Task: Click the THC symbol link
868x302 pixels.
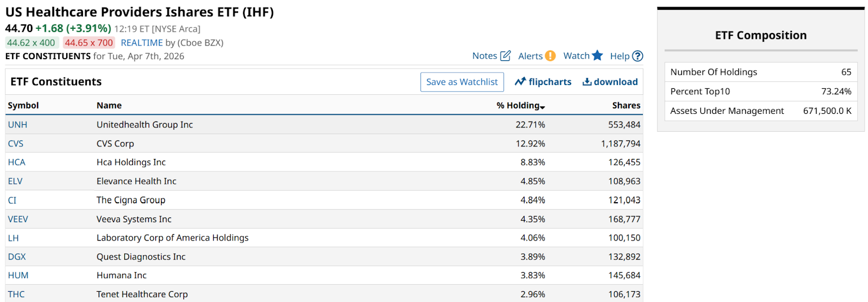Action: 16,294
